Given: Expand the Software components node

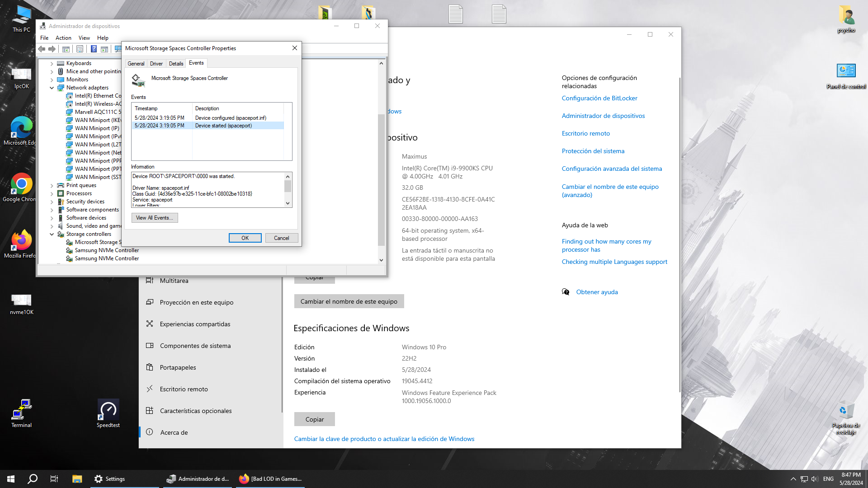Looking at the screenshot, I should click(x=52, y=210).
